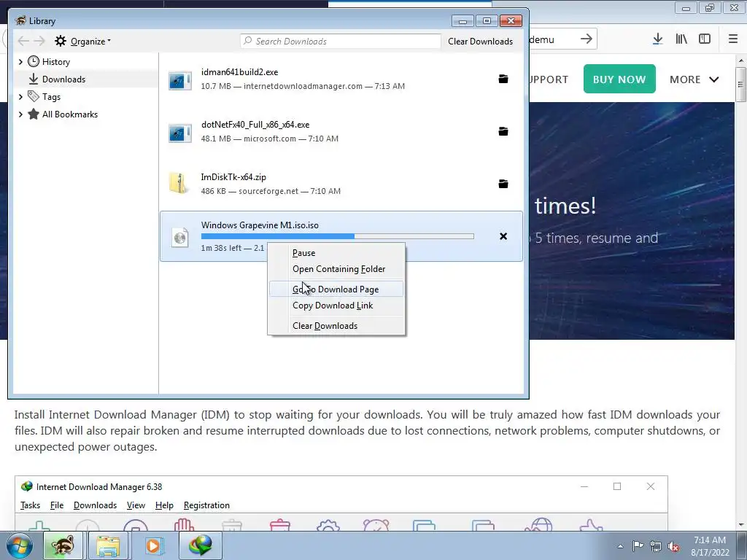Open the IDM File menu
Image resolution: width=747 pixels, height=560 pixels.
tap(57, 505)
